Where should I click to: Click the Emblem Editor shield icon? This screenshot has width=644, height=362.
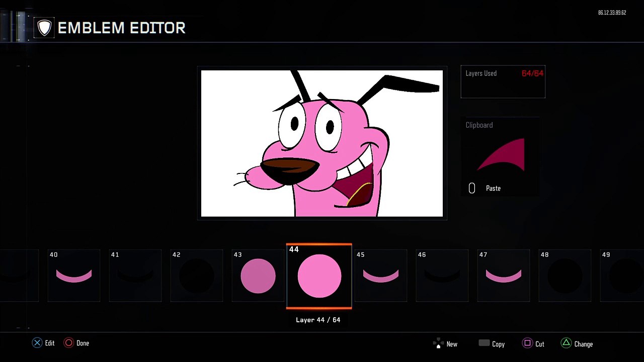tap(44, 28)
